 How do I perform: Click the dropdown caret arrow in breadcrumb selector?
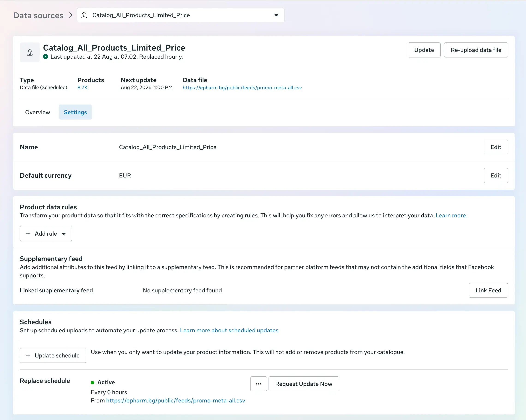(x=276, y=15)
